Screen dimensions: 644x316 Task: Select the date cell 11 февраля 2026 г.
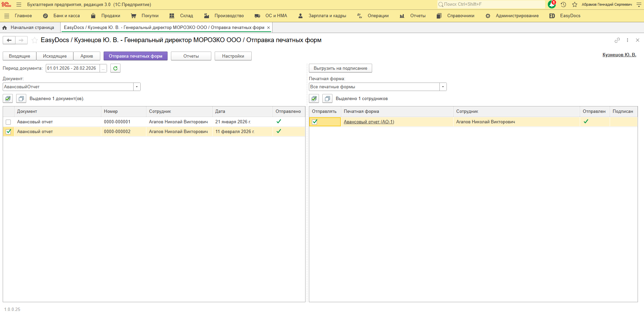tap(243, 132)
